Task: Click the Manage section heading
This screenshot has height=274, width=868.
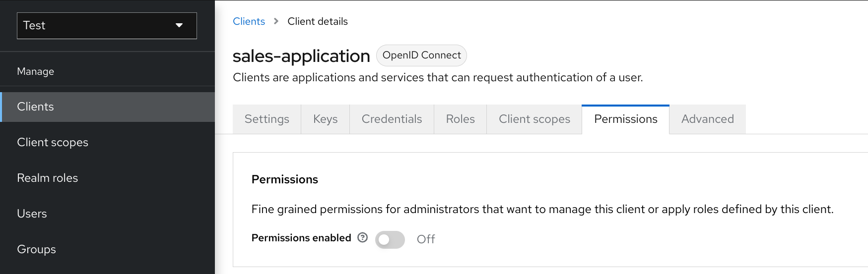Action: (36, 71)
